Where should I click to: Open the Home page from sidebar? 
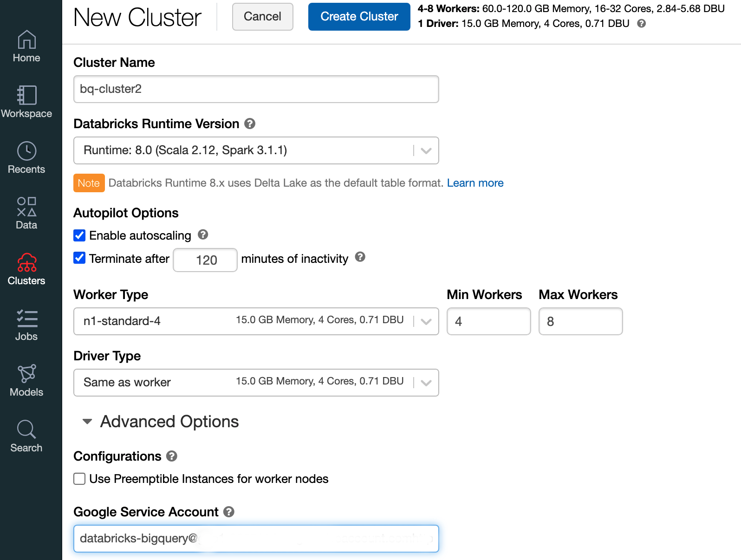click(26, 46)
